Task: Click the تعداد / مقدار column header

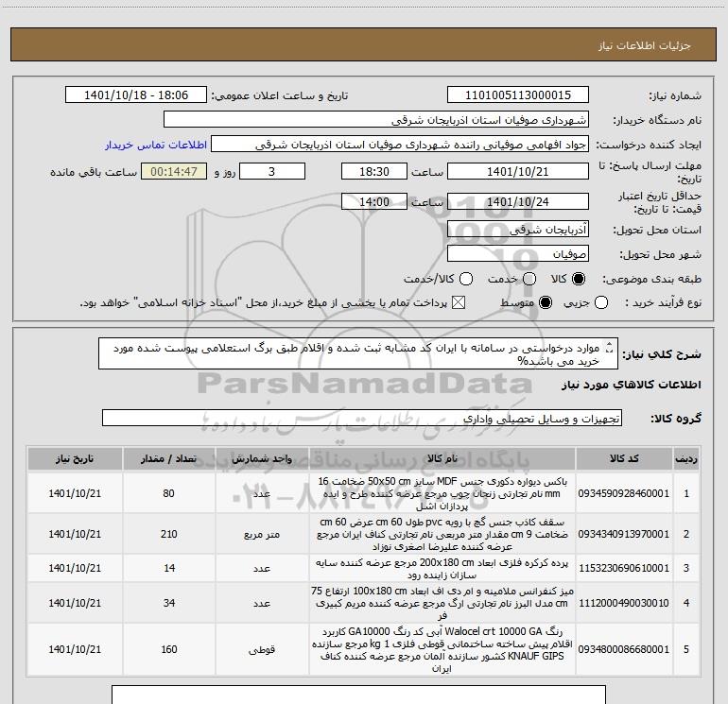Action: [169, 459]
